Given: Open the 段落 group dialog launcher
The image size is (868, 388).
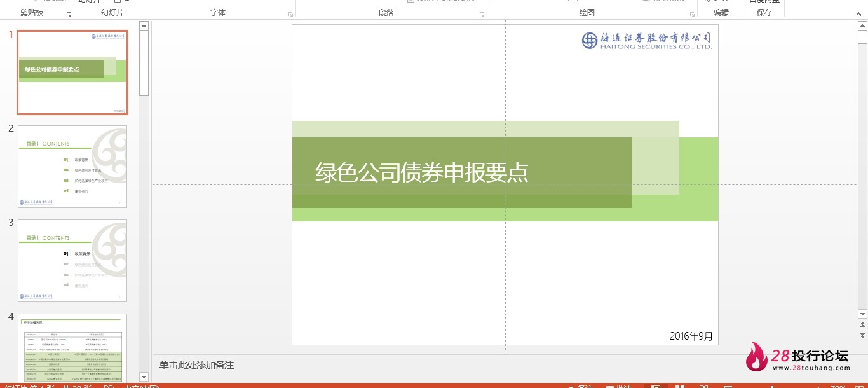Looking at the screenshot, I should [x=482, y=13].
